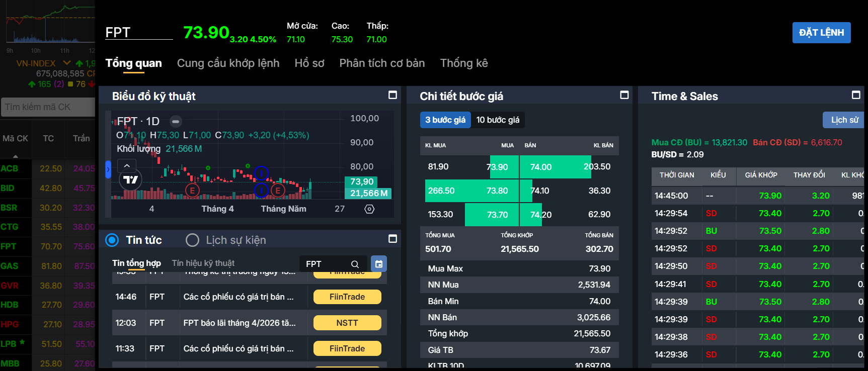Viewport: 868px width, 371px height.
Task: Click the FPT news filter field
Action: tap(326, 264)
